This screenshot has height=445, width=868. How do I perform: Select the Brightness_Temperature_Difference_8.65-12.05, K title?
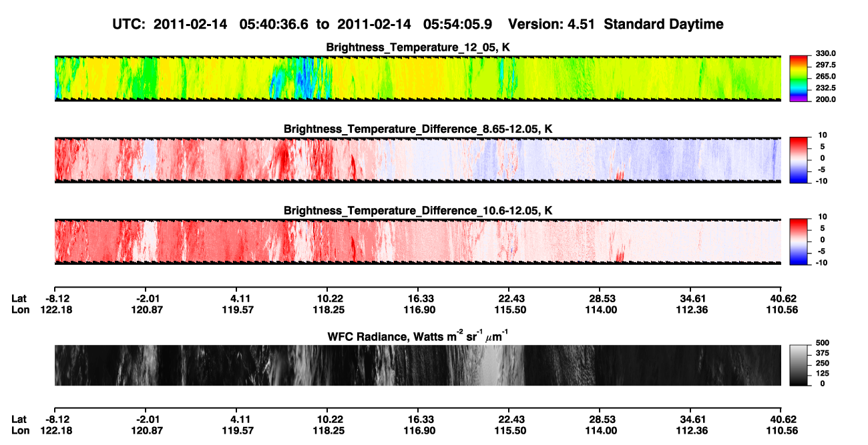pos(418,129)
